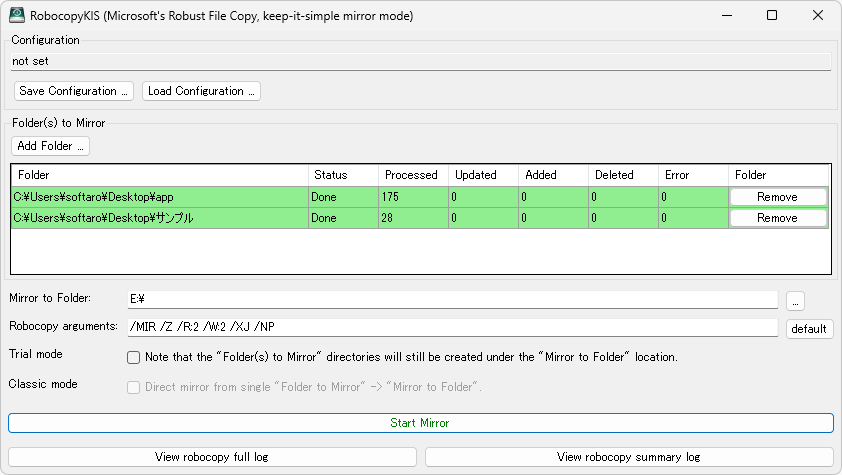Select the C:\Users\softaro\Desktop\app row
This screenshot has height=475, width=842.
click(x=158, y=197)
